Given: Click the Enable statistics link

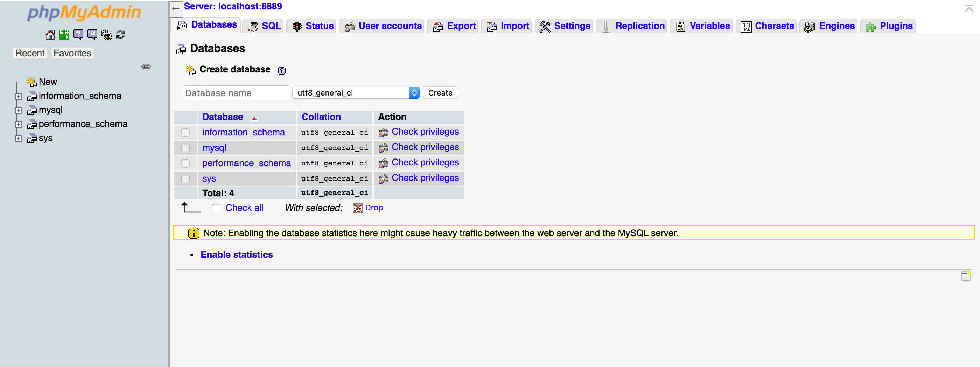Looking at the screenshot, I should coord(237,255).
